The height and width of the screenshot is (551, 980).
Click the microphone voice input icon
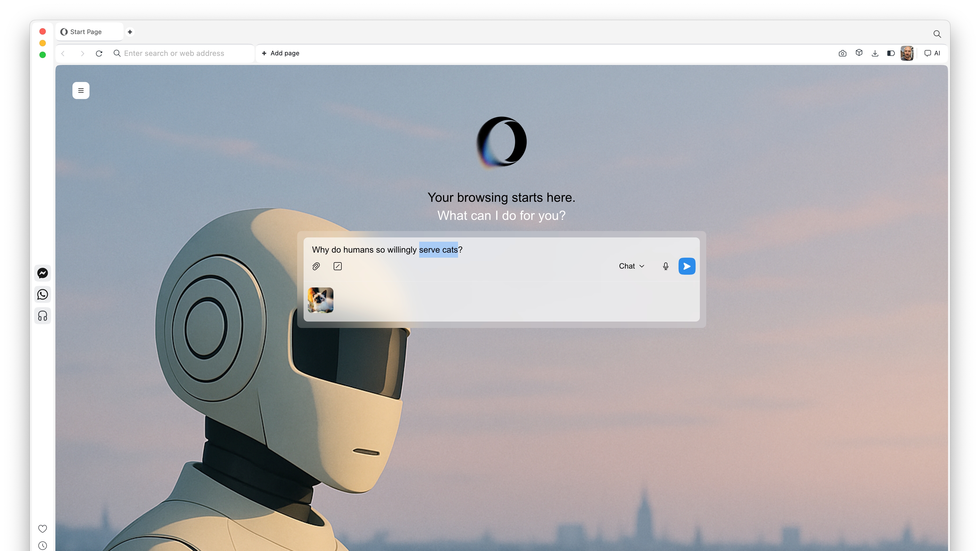click(665, 266)
